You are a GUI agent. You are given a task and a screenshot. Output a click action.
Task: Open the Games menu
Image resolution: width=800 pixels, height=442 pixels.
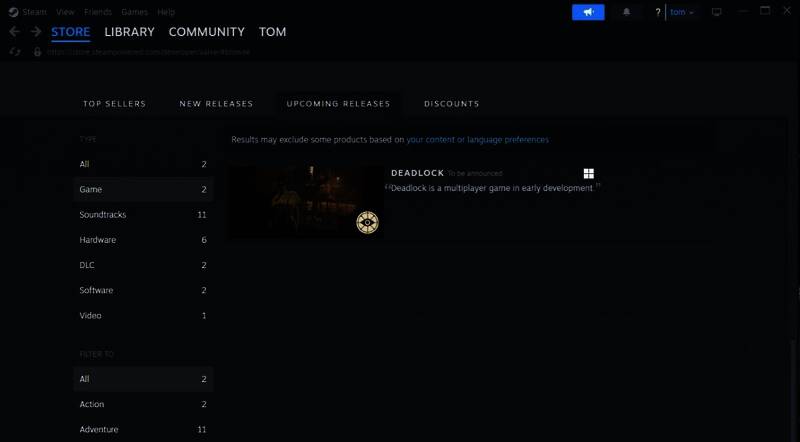click(134, 12)
